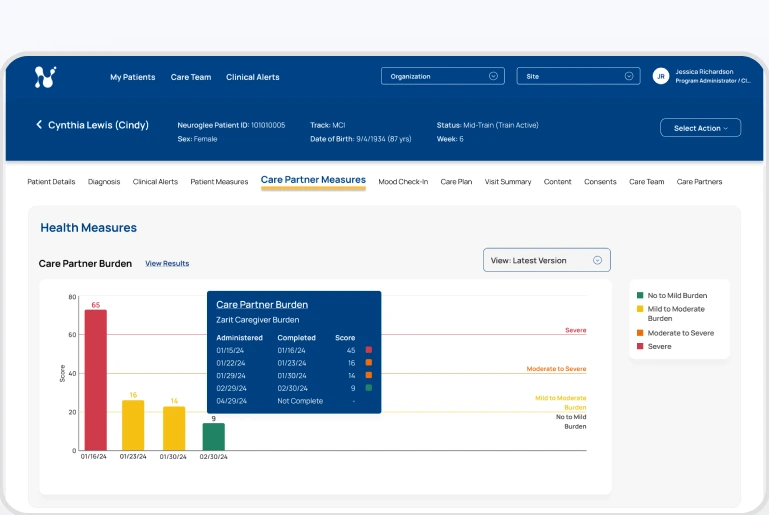Open the Site dropdown

(578, 76)
